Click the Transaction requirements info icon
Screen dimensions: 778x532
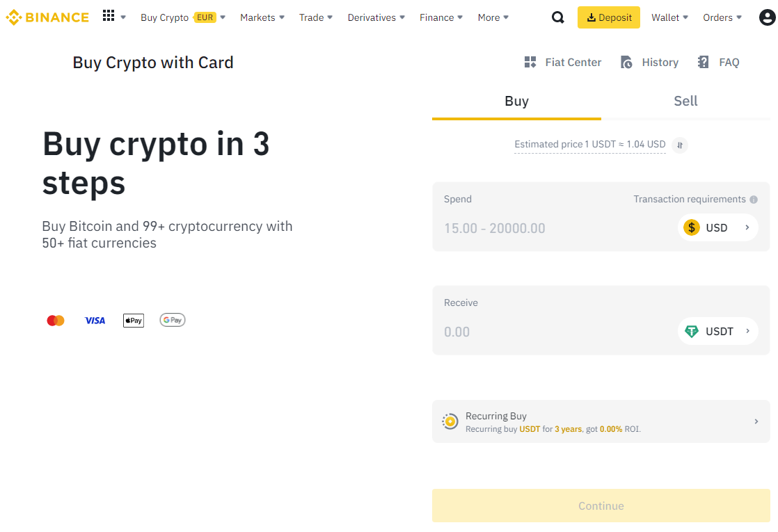coord(753,200)
